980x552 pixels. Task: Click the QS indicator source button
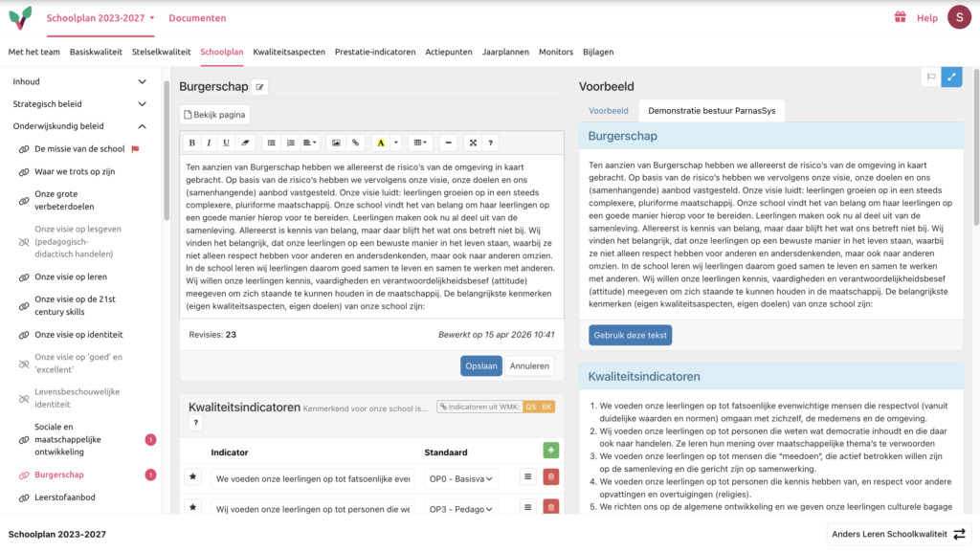tap(530, 408)
